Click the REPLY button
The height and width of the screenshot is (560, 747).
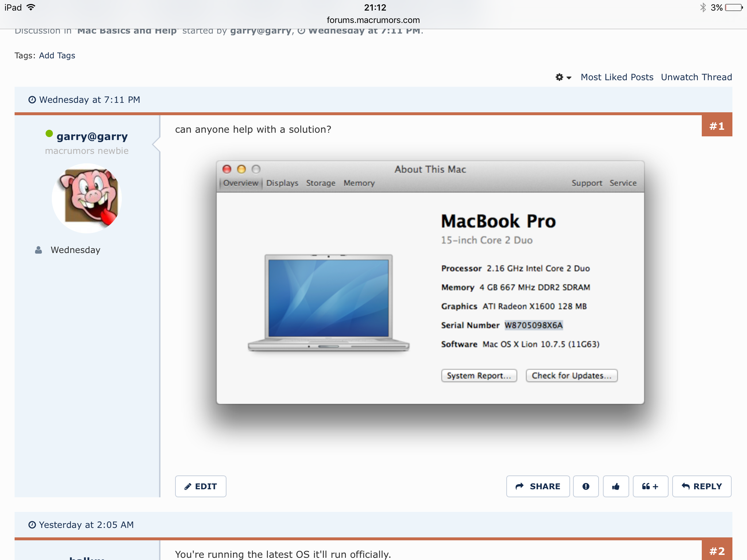click(x=702, y=486)
